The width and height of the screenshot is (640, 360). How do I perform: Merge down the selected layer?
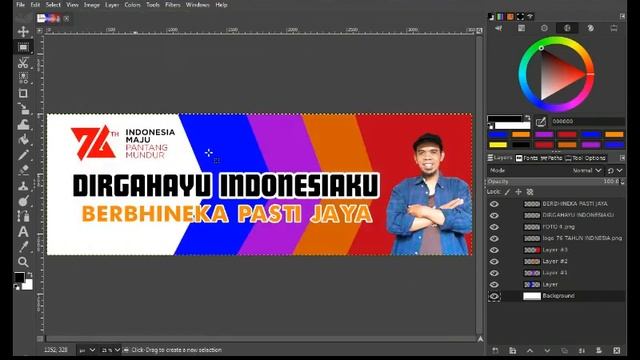(582, 351)
